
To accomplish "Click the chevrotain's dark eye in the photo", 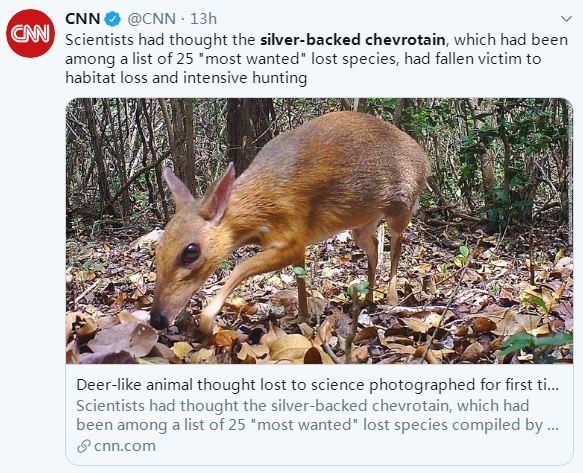I will [190, 254].
